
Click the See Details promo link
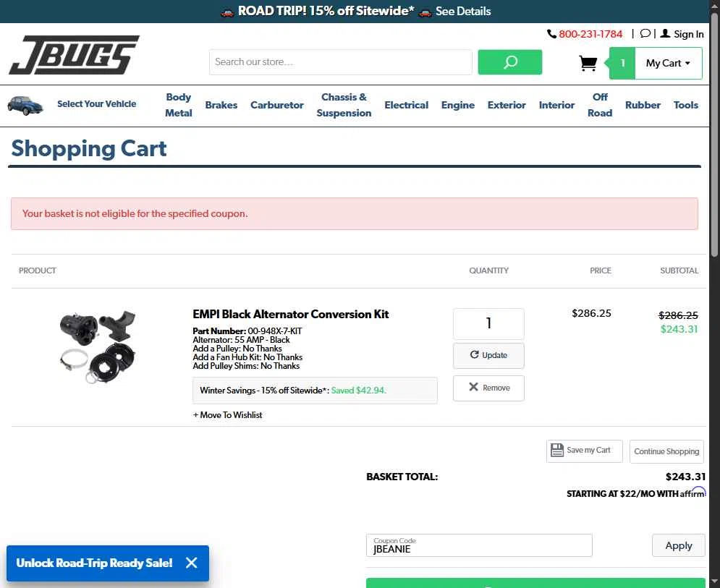pyautogui.click(x=463, y=11)
